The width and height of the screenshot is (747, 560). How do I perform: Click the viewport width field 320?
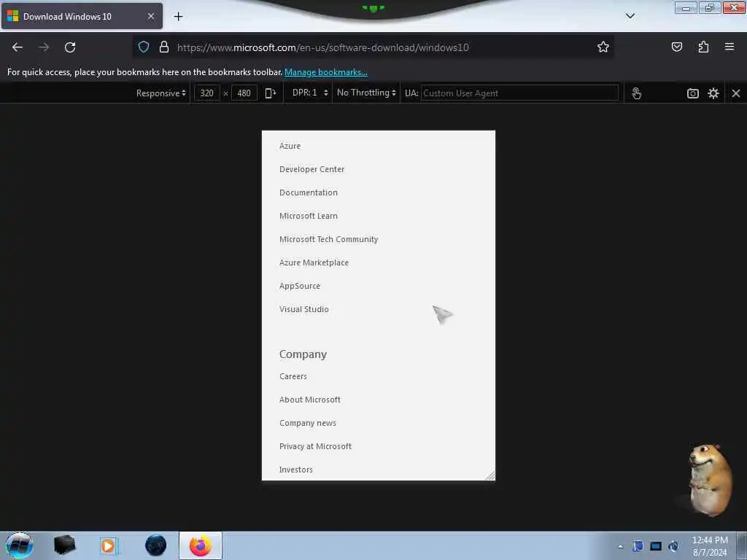206,93
